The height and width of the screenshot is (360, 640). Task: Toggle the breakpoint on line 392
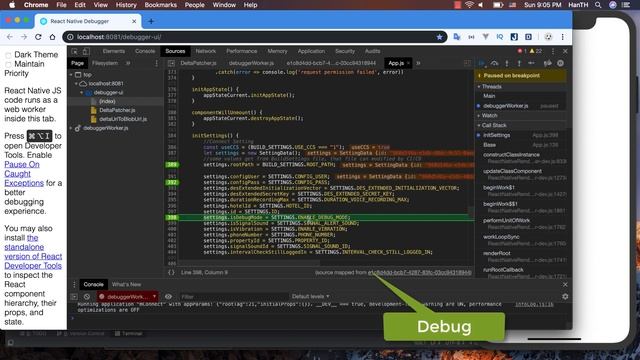(172, 182)
